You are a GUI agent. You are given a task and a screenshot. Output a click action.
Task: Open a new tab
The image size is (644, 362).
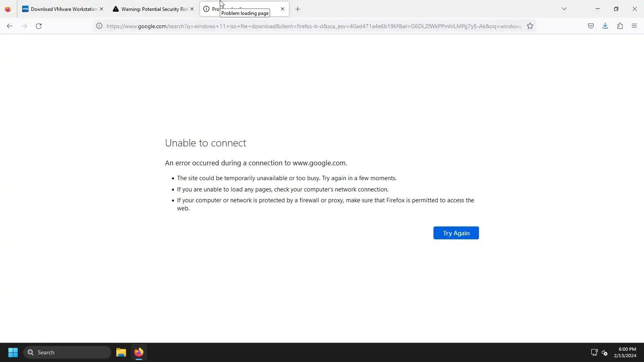coord(298,9)
